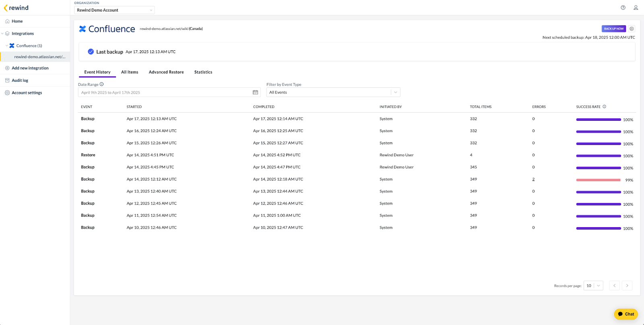Click the Date Range info icon
This screenshot has height=325, width=644.
coord(102,84)
